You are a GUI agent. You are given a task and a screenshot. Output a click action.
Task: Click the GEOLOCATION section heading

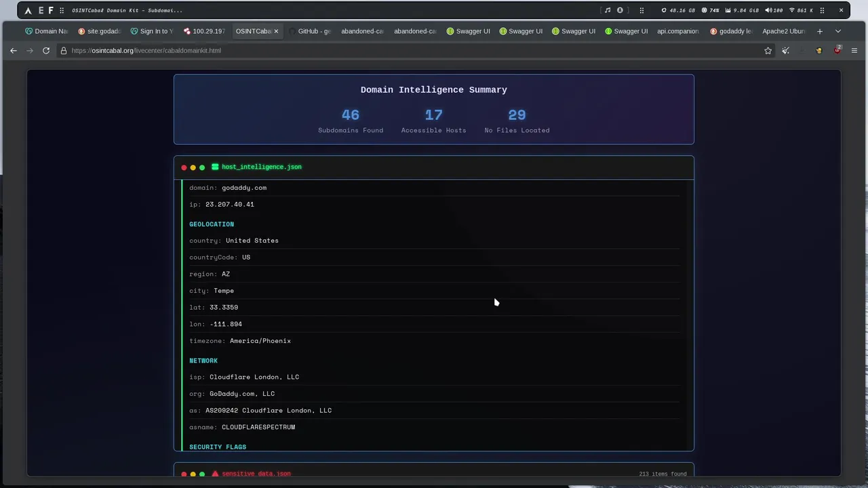click(x=212, y=224)
